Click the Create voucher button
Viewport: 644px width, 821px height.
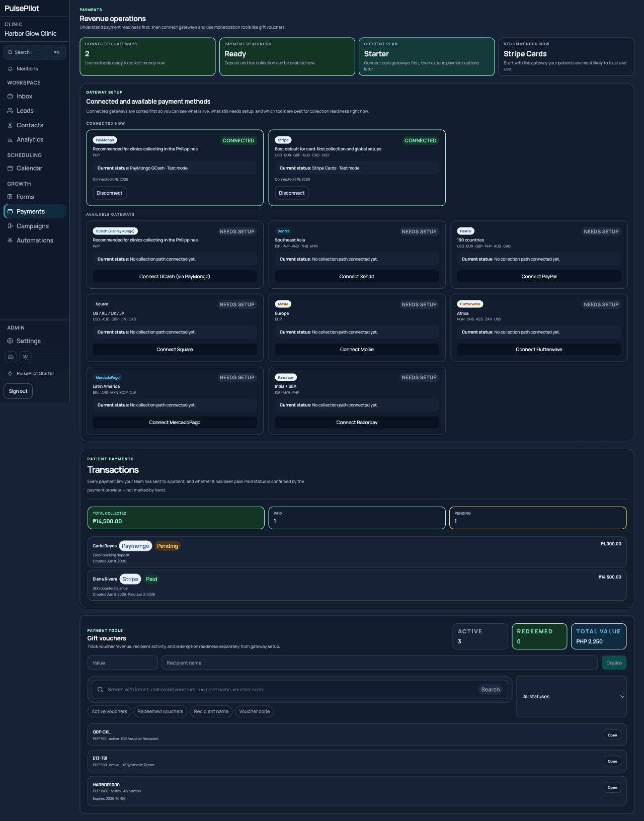614,663
